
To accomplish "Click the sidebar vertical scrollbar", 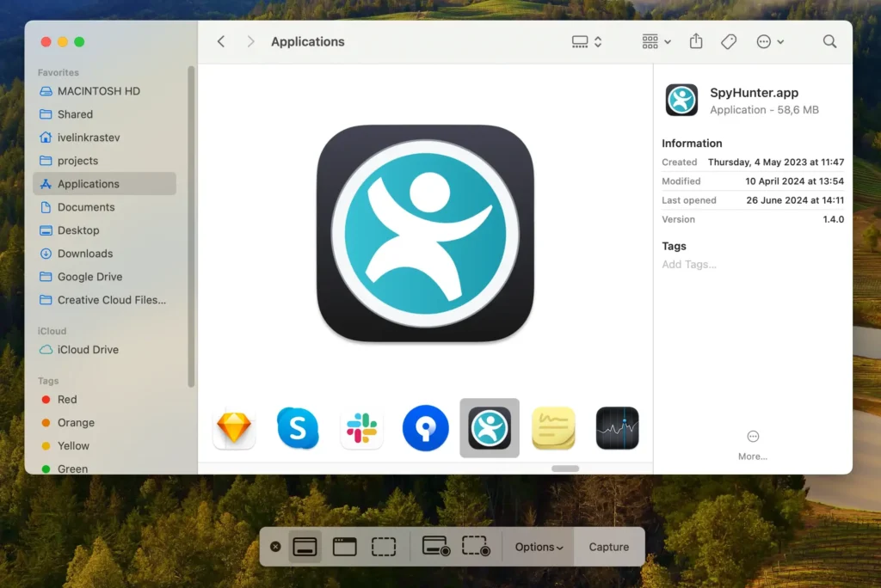I will (x=191, y=226).
